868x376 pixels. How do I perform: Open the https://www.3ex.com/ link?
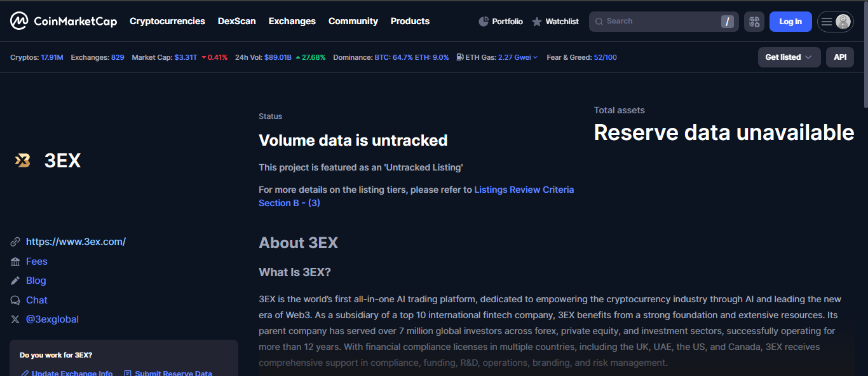[76, 242]
